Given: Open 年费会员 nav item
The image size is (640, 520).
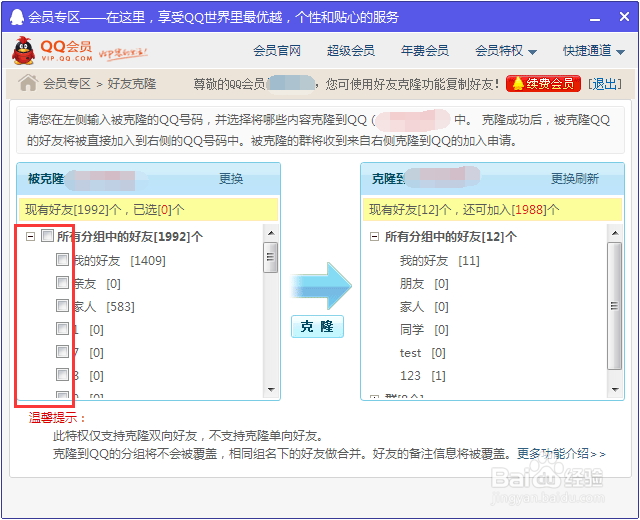Looking at the screenshot, I should pos(424,51).
